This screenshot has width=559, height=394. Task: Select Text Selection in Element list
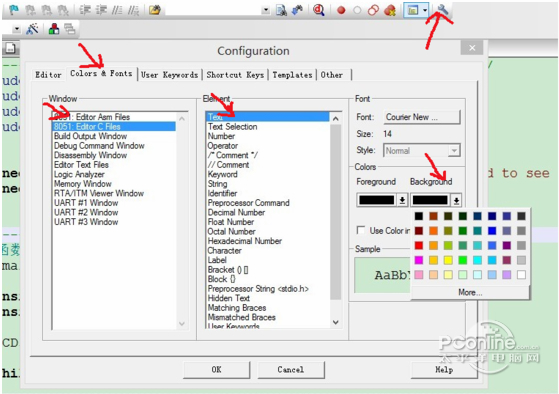(268, 127)
